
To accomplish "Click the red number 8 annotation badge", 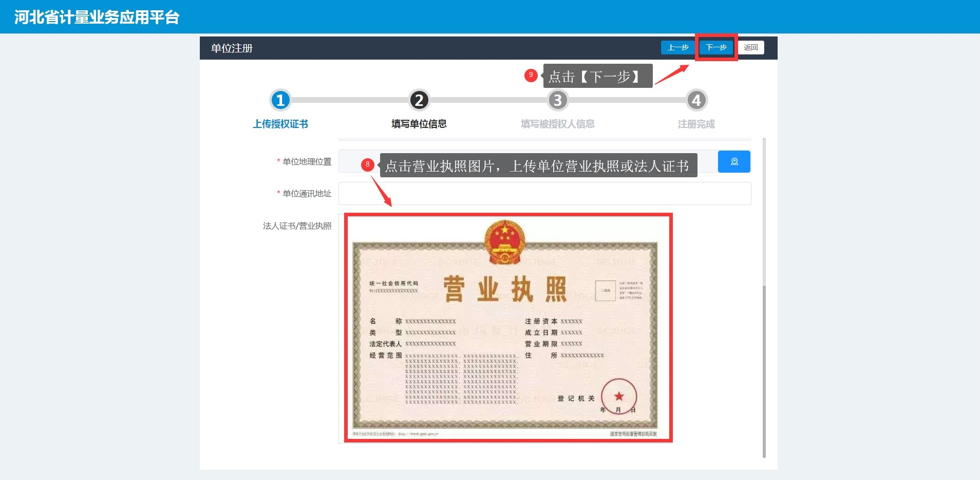I will (367, 164).
